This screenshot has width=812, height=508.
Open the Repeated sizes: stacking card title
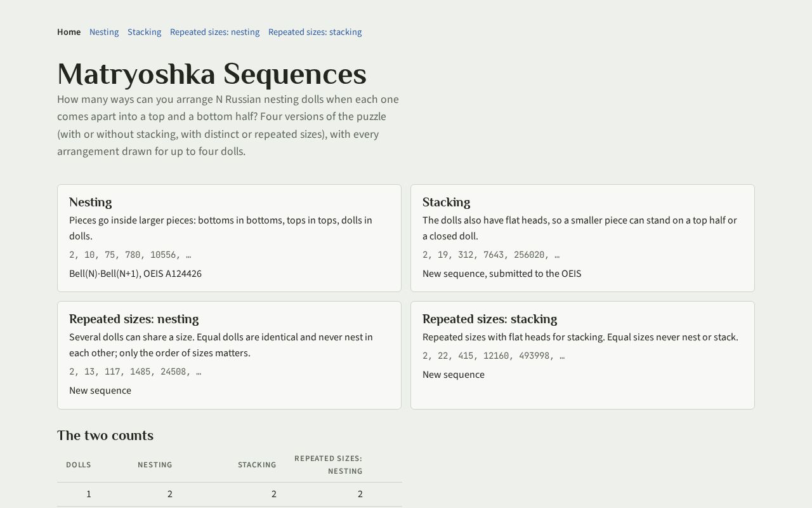coord(490,319)
